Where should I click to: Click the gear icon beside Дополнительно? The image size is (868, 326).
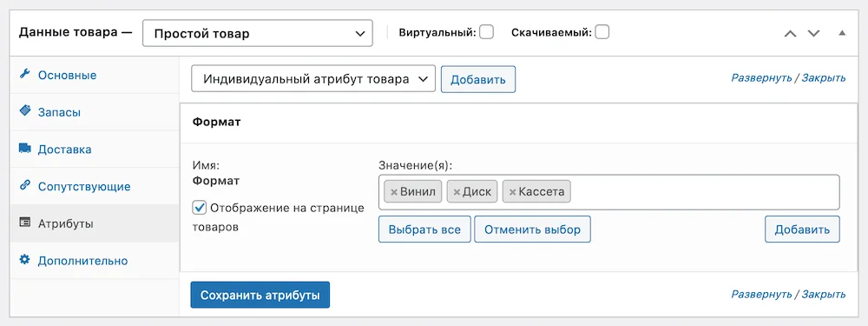[x=24, y=259]
